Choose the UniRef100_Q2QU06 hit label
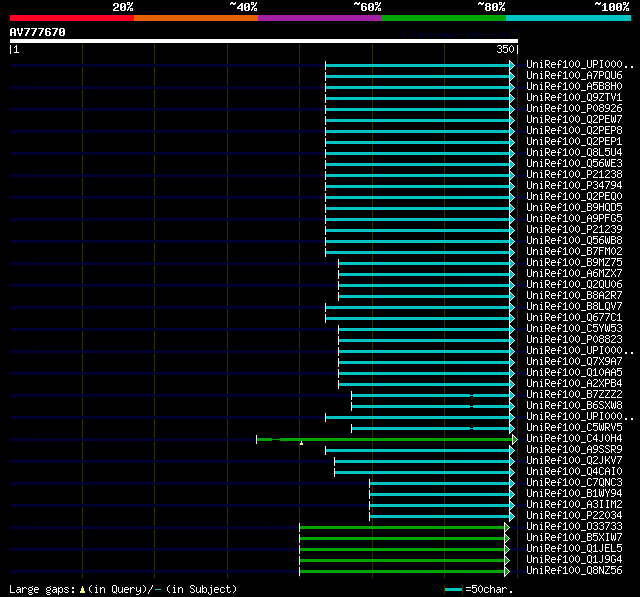The image size is (640, 597). pyautogui.click(x=574, y=285)
